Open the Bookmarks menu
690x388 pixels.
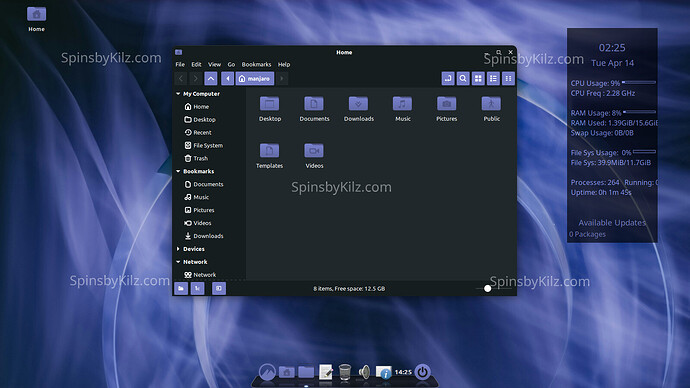click(x=256, y=64)
